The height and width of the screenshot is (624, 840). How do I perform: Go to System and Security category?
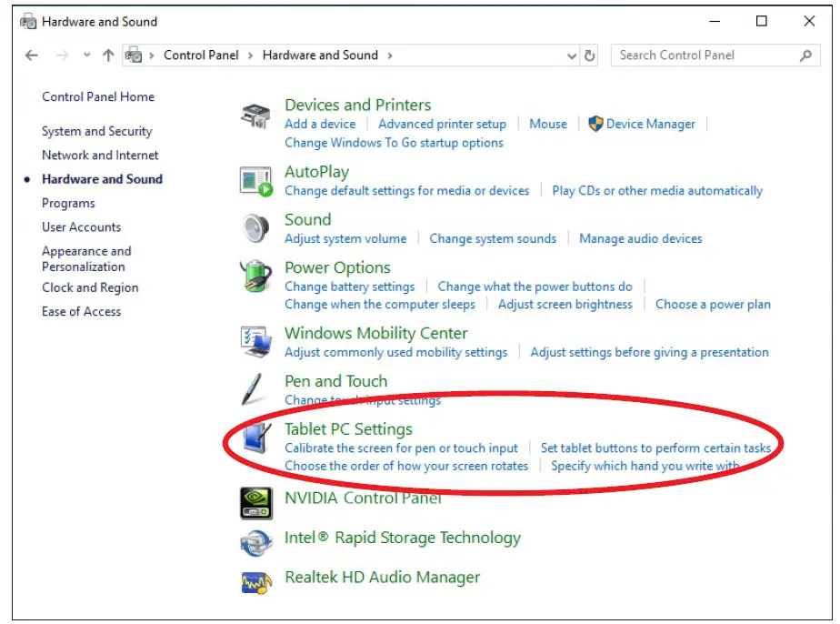[x=96, y=131]
